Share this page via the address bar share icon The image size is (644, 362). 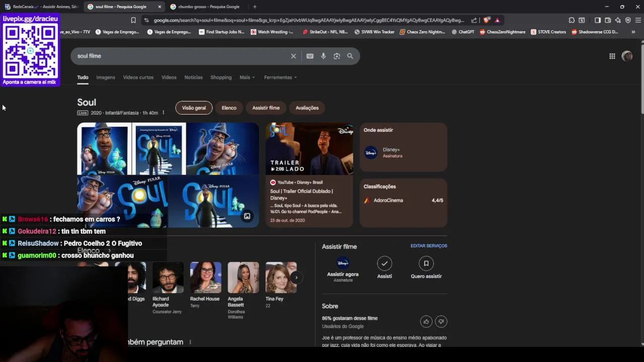(474, 20)
